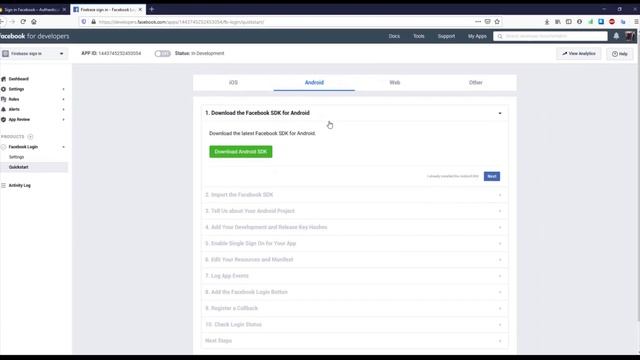Click the developer documentation search field

coord(550,36)
